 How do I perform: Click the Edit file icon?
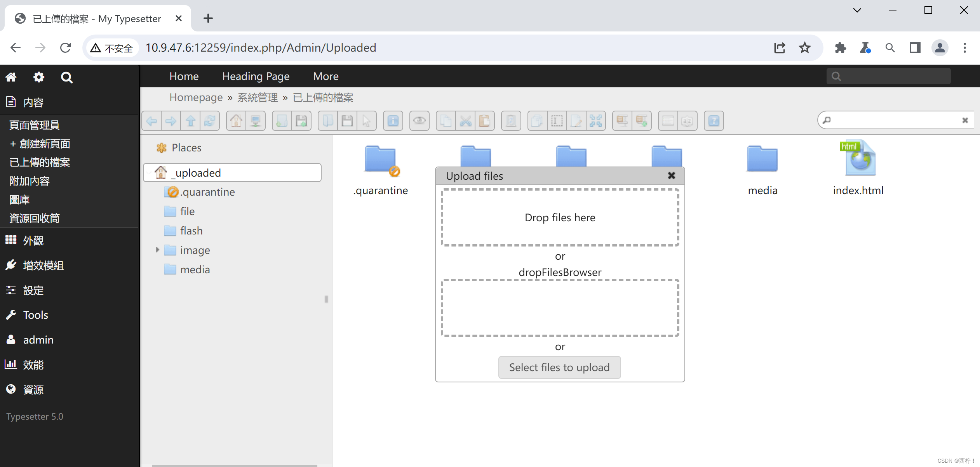576,121
